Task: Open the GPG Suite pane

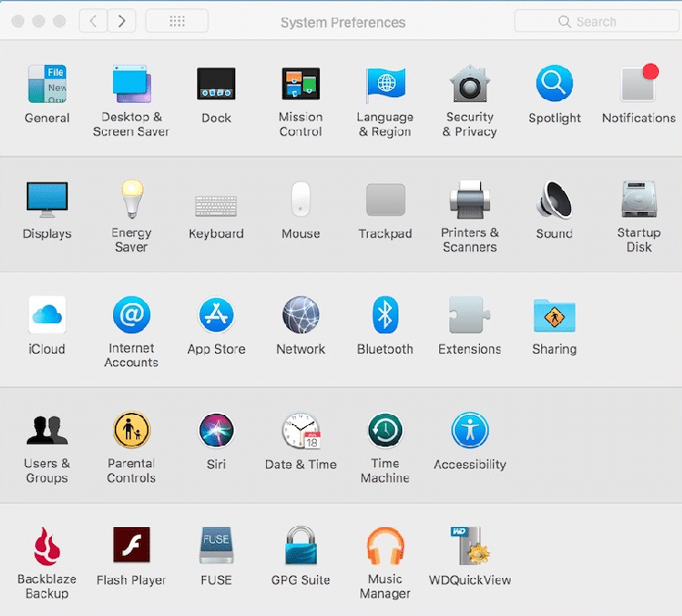Action: point(300,547)
